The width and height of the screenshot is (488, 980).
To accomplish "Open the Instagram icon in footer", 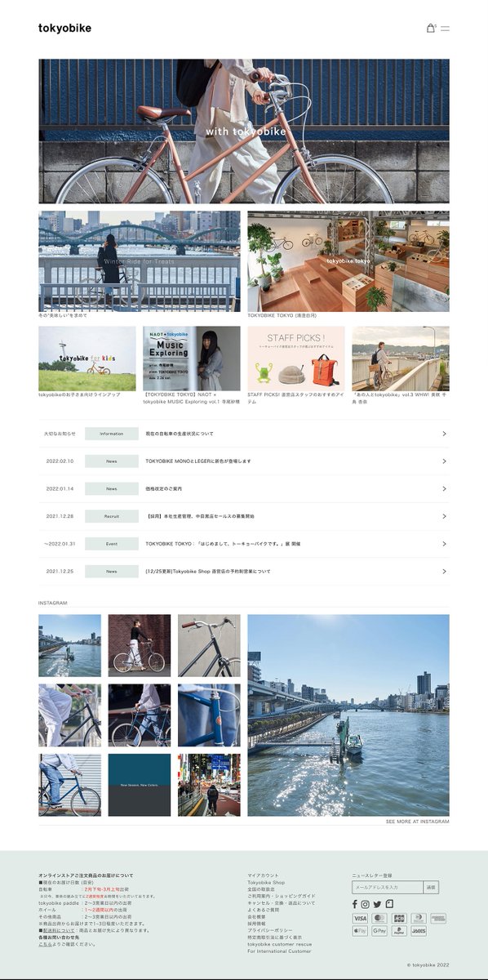I will pos(366,904).
